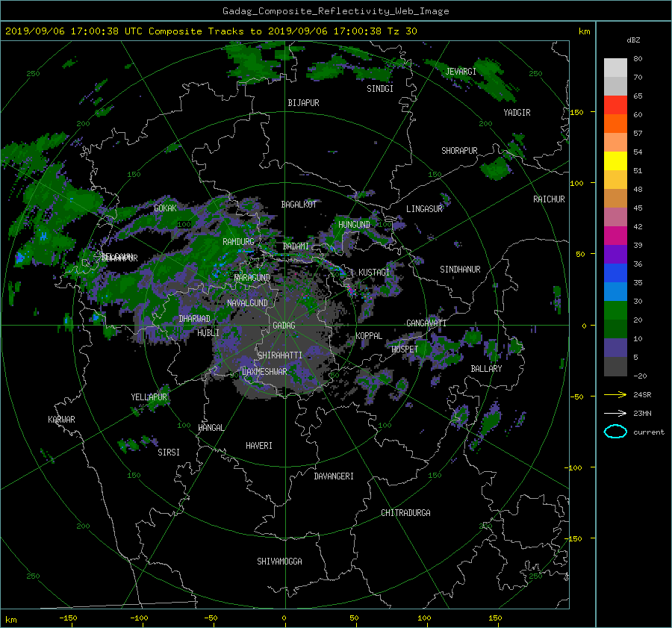Click the BIJAPUR city label
This screenshot has height=628, width=672.
(x=303, y=103)
